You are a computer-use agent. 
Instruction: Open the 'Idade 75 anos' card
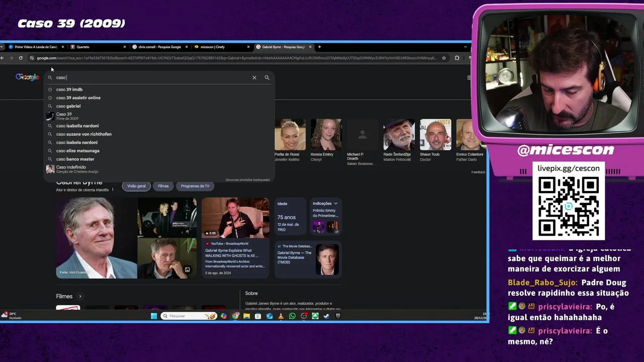[x=291, y=216]
